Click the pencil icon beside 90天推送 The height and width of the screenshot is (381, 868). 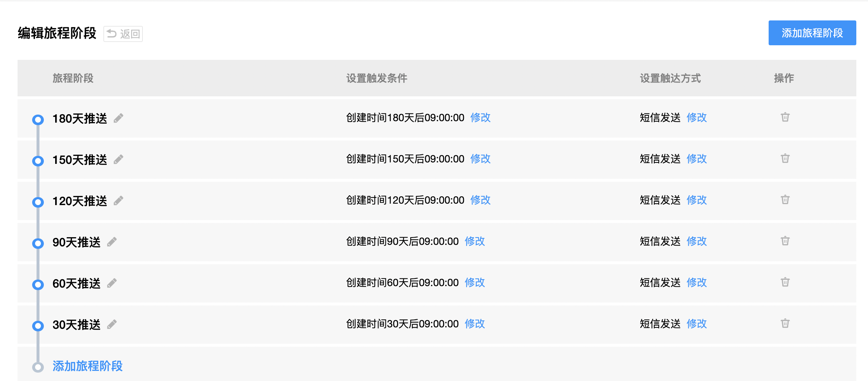point(112,242)
